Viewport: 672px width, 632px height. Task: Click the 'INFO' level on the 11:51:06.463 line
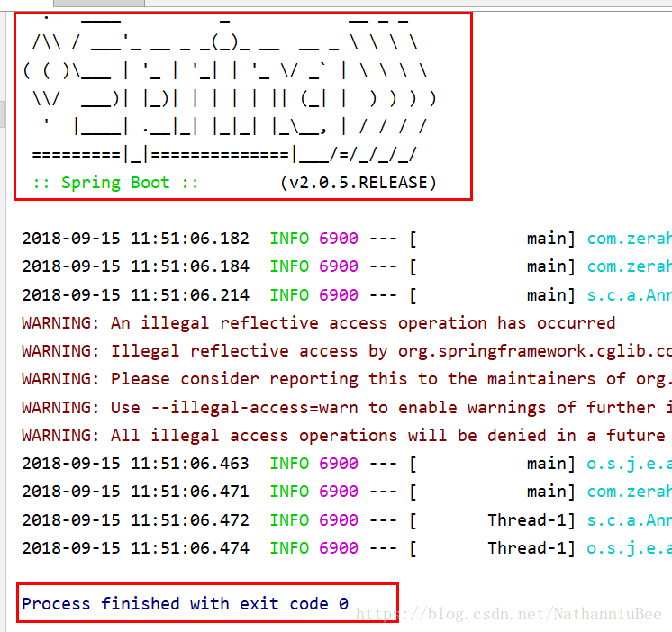289,464
